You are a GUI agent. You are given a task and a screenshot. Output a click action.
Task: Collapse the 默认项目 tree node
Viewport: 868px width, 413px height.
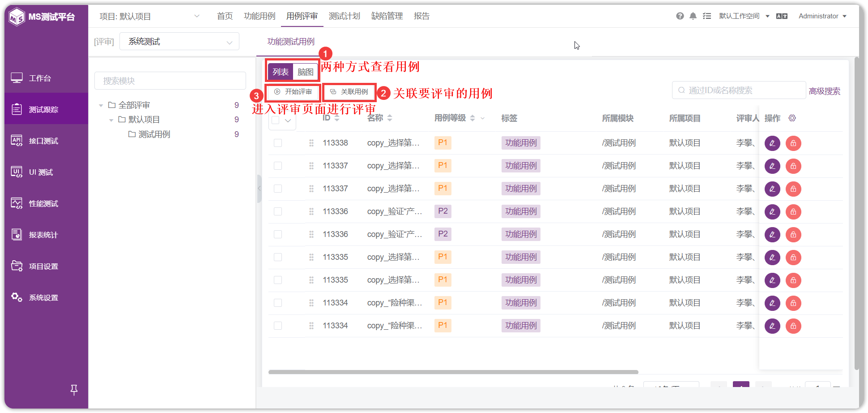111,120
